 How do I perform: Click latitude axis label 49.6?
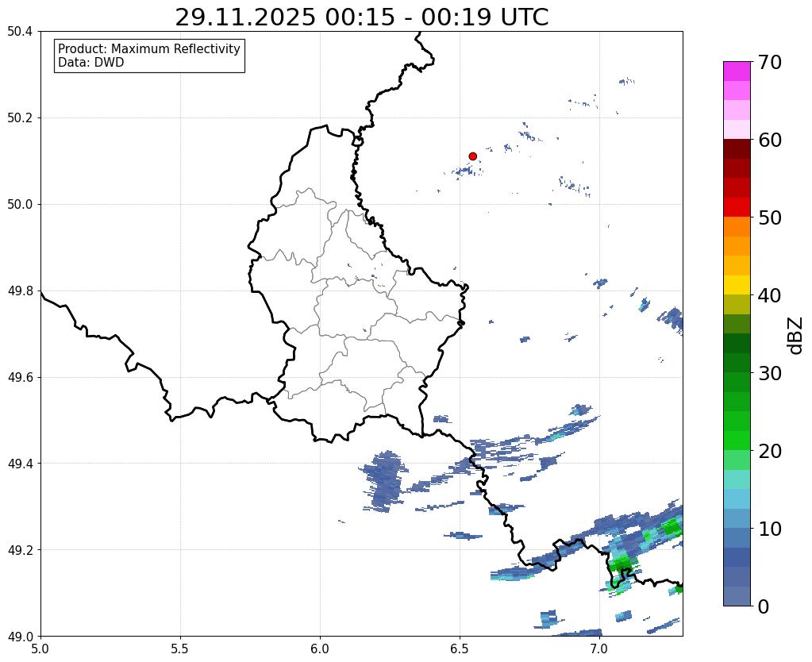pyautogui.click(x=20, y=378)
